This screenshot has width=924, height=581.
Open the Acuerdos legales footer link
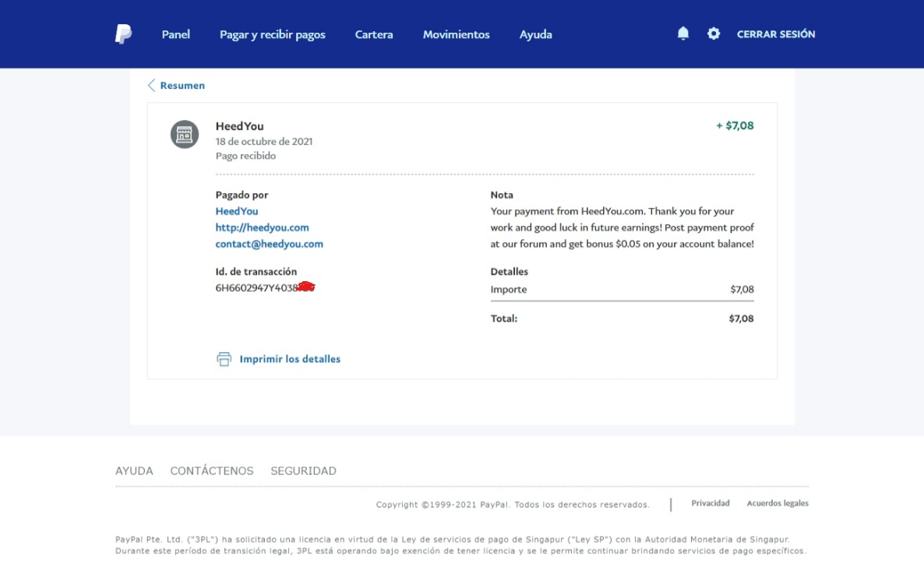pos(778,503)
